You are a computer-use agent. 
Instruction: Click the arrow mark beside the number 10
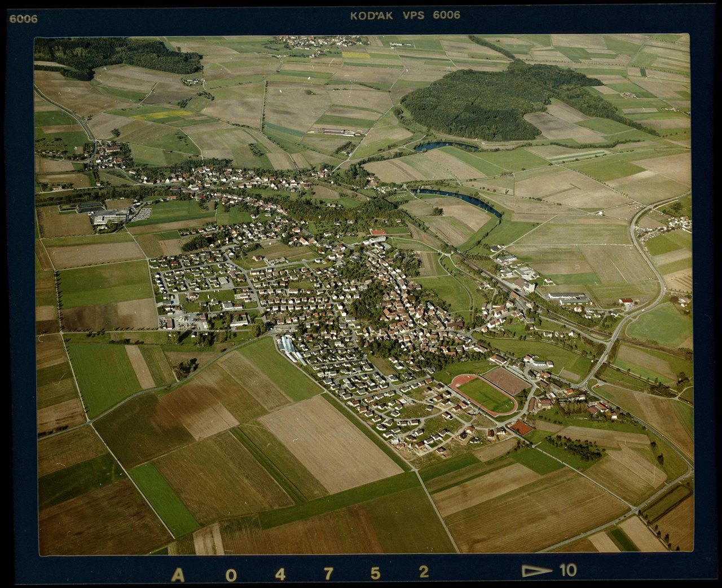pyautogui.click(x=537, y=571)
